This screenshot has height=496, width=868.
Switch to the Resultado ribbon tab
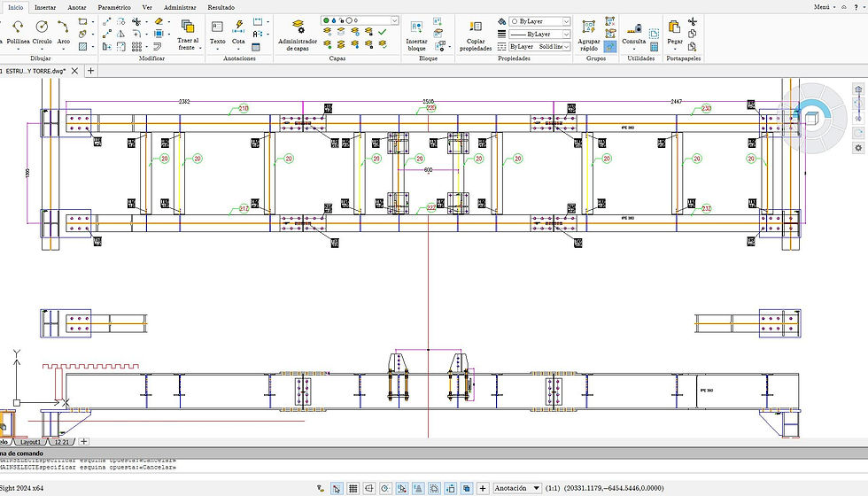pyautogui.click(x=221, y=8)
